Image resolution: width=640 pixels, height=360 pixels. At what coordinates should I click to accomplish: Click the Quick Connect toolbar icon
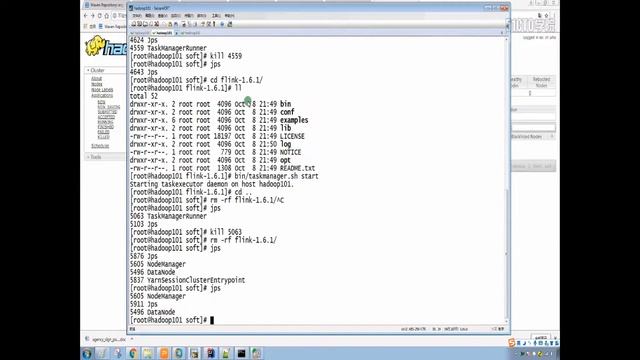[139, 24]
